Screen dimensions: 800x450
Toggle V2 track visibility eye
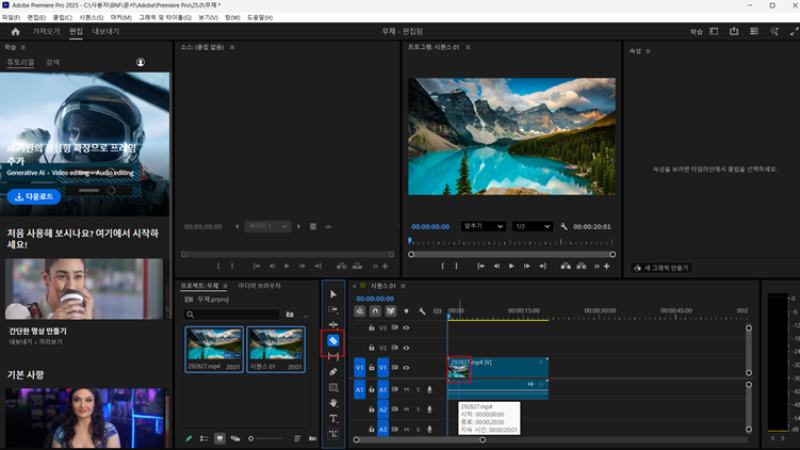pyautogui.click(x=406, y=347)
